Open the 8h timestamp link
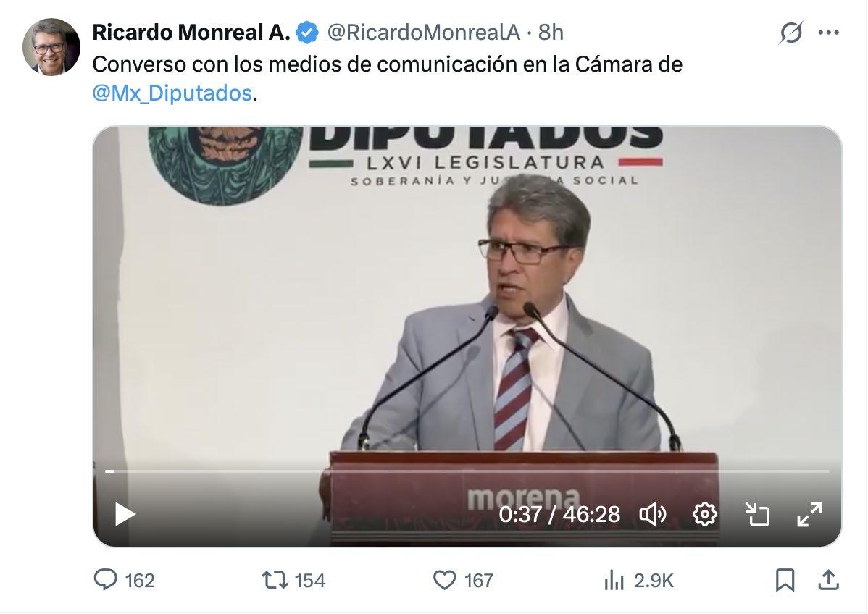Image resolution: width=868 pixels, height=614 pixels. (x=551, y=33)
